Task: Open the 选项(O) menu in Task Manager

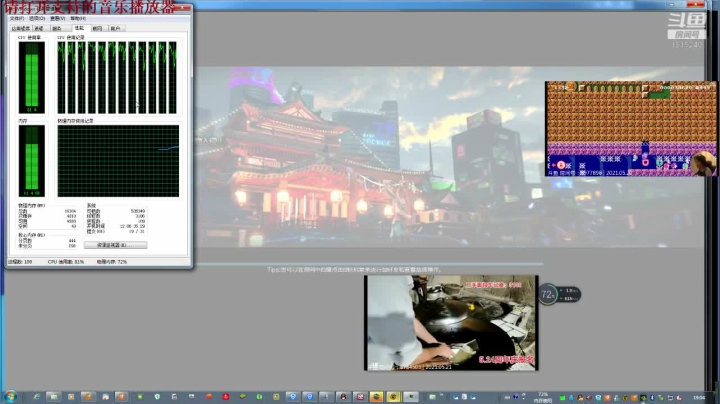Action: pyautogui.click(x=37, y=18)
